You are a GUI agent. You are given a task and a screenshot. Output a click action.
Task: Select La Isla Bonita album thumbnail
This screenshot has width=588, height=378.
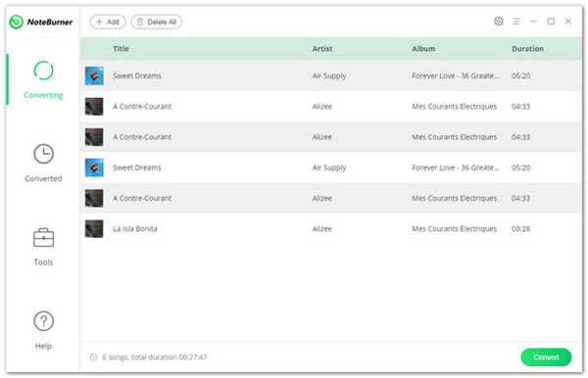[94, 228]
